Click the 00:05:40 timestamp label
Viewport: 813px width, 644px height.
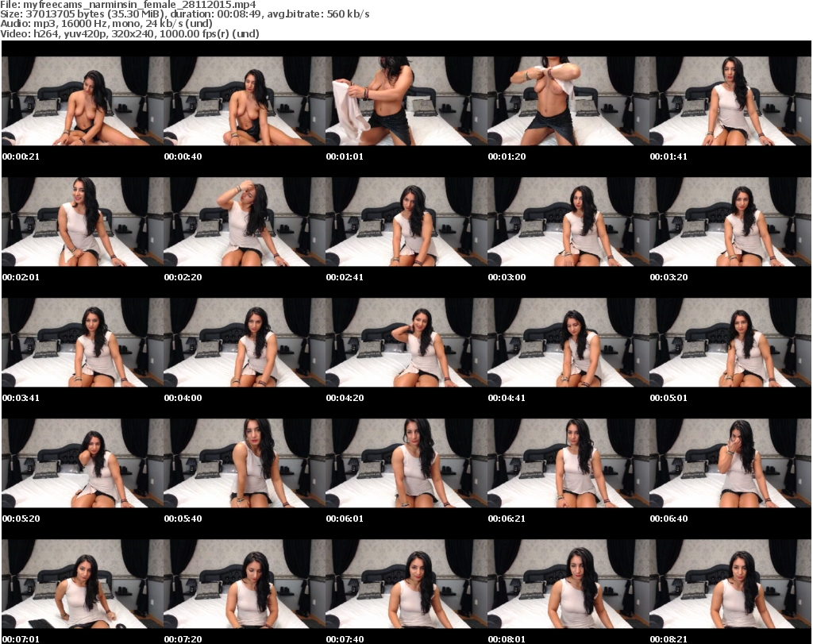point(183,519)
